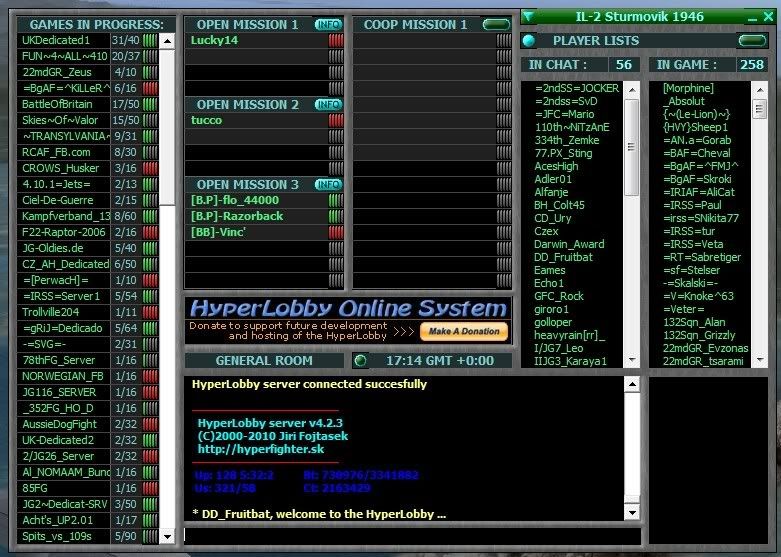The width and height of the screenshot is (781, 557).
Task: Click the INFO icon for Open Mission 1
Action: click(328, 24)
